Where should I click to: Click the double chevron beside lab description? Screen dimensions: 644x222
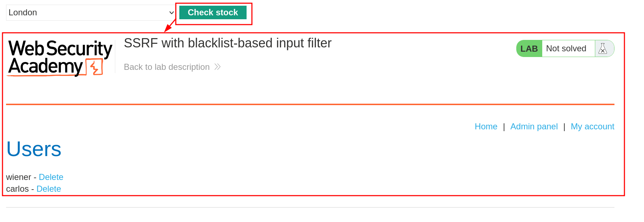217,67
